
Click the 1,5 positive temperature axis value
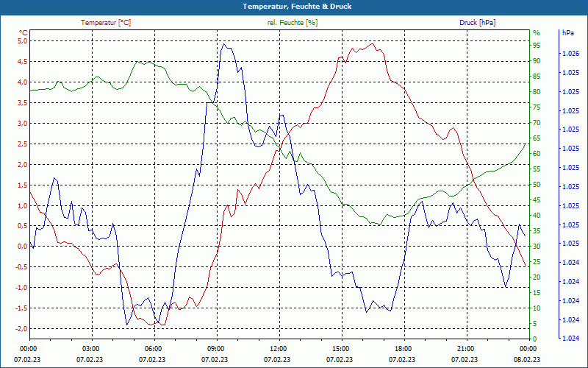23,185
